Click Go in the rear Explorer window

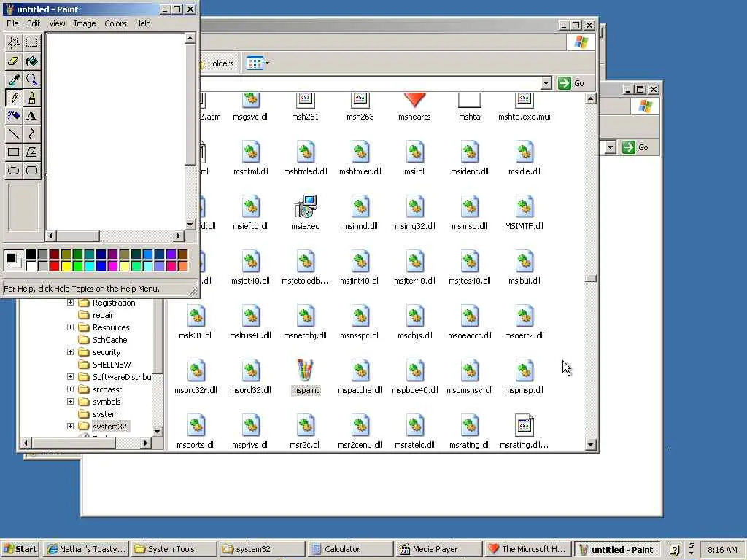(635, 147)
